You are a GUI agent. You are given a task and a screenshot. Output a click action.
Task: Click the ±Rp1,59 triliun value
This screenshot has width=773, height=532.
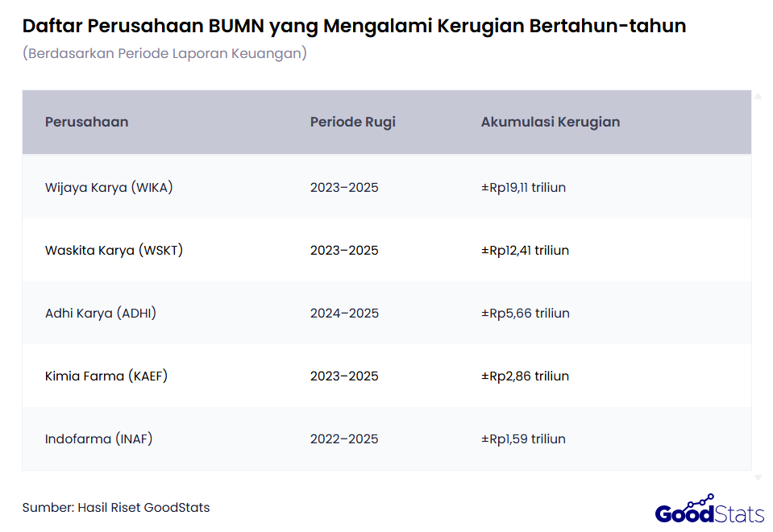point(524,438)
